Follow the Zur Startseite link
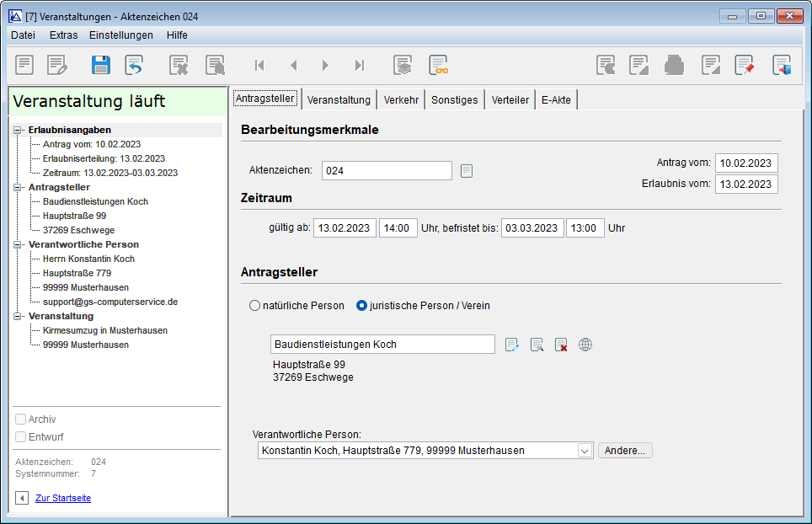The width and height of the screenshot is (812, 524). point(63,498)
